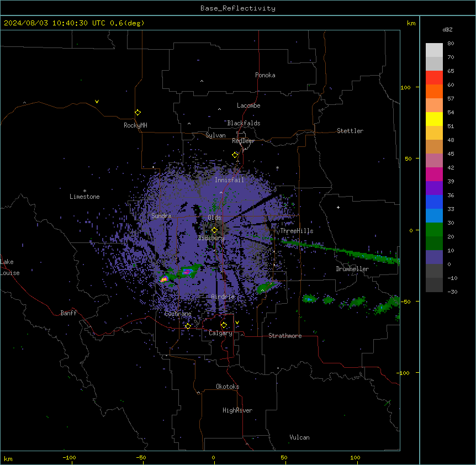
Task: Select the Okotoks label
Action: coord(228,387)
